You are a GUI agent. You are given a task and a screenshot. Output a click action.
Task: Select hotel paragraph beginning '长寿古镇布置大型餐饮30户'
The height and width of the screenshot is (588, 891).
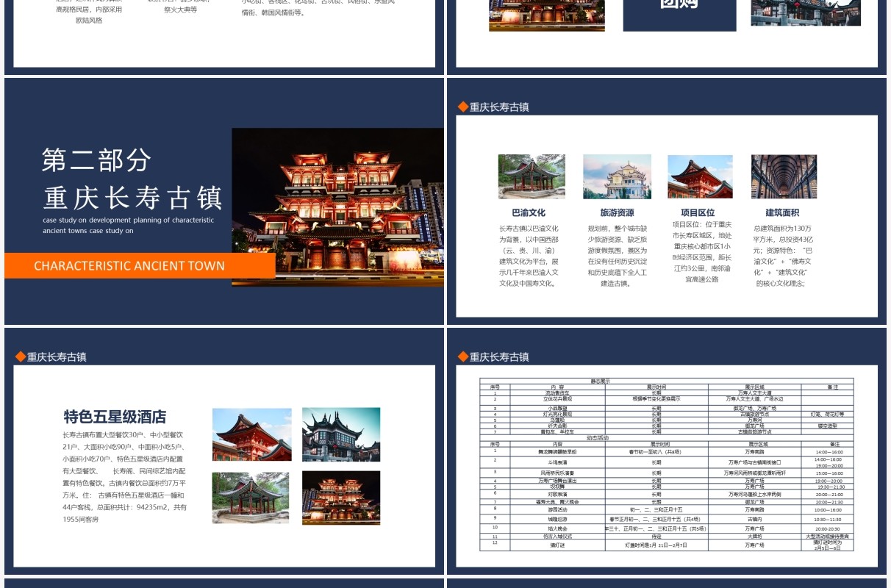click(x=125, y=477)
